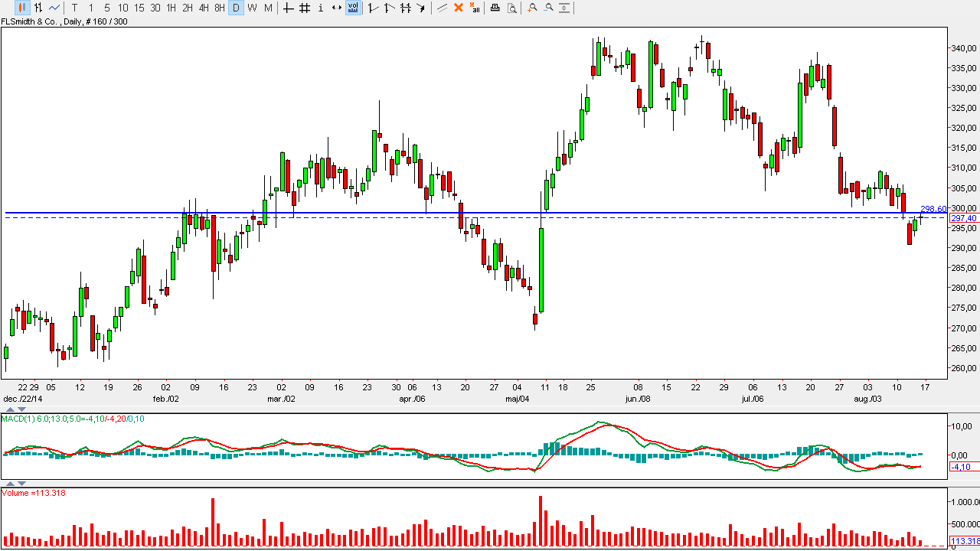Click the trendline drawing tool

coord(442,8)
